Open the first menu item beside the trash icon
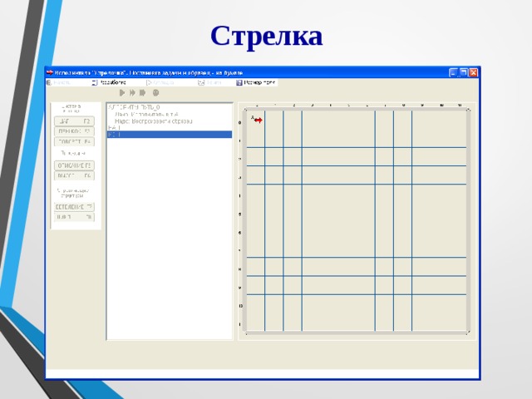 59,82
